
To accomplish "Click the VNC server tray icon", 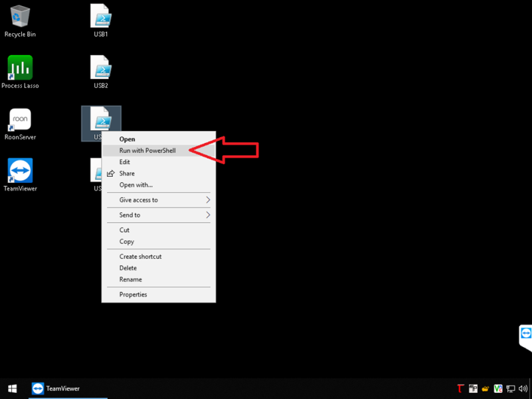I will coord(498,389).
